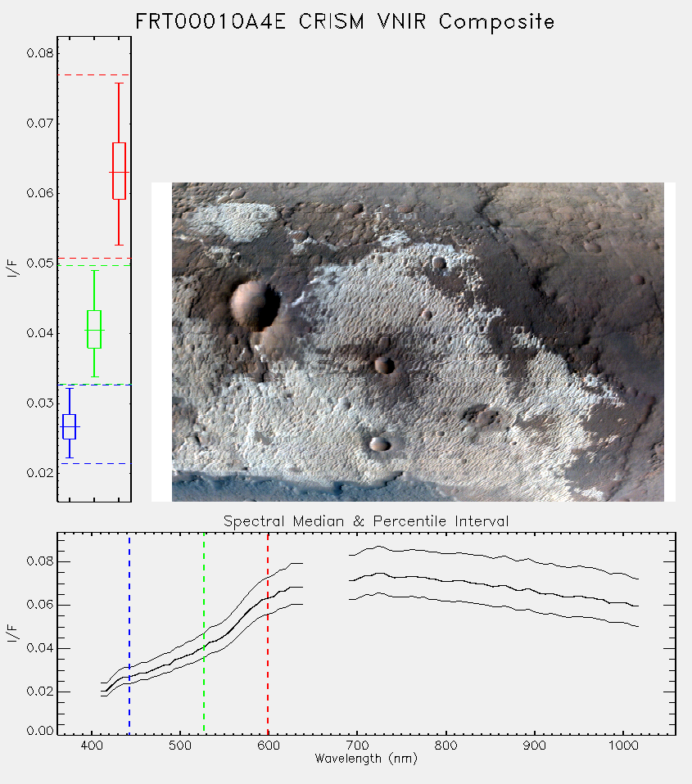Screen dimensions: 692x784
Task: Click the small central crater in image
Action: [x=384, y=365]
